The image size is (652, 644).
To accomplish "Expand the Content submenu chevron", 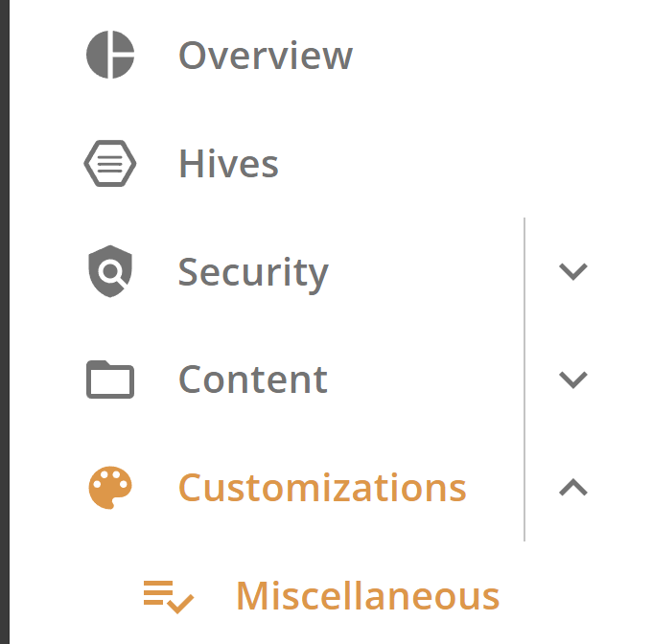I will [x=573, y=379].
